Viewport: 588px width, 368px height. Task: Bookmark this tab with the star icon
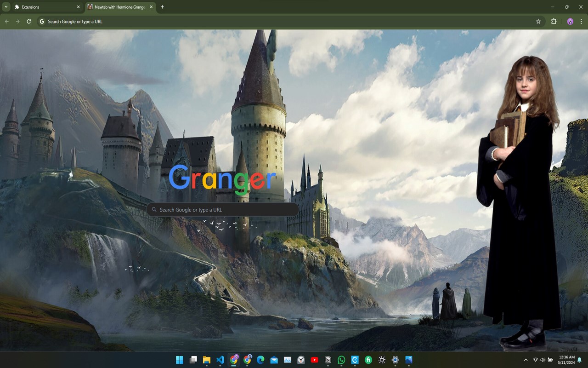point(538,22)
